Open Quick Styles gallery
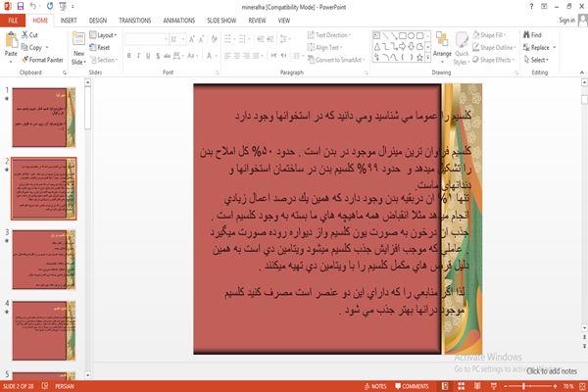 point(462,49)
